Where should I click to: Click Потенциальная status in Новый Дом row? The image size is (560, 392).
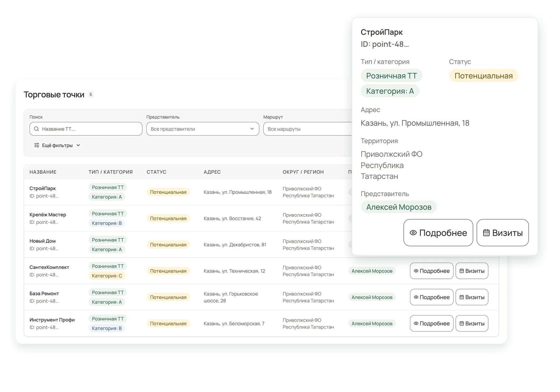(x=168, y=245)
